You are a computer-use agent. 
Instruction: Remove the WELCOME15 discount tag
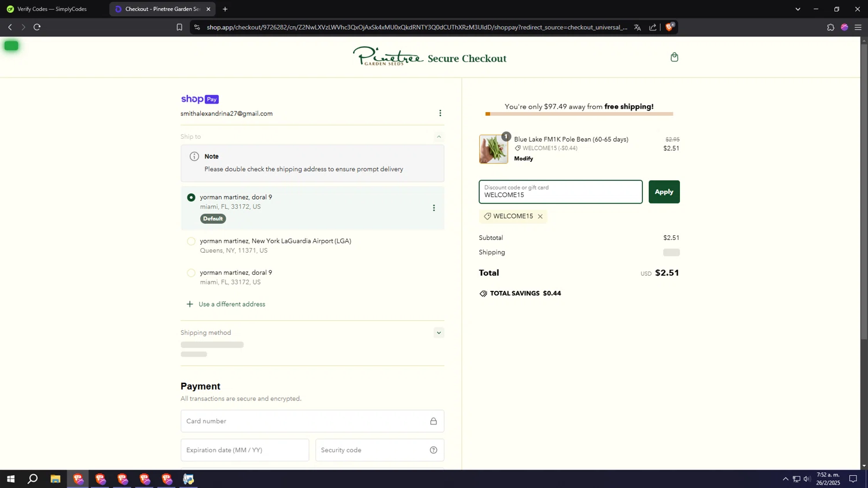click(540, 217)
